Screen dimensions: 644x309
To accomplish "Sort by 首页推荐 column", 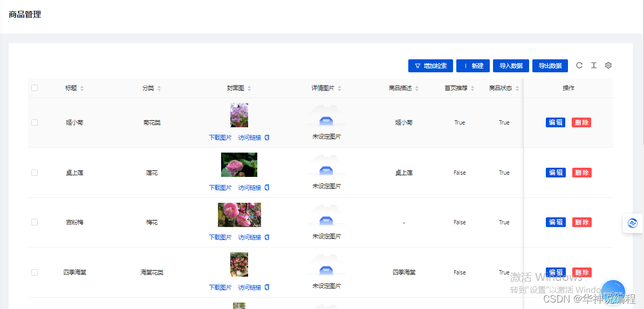I will [x=472, y=88].
